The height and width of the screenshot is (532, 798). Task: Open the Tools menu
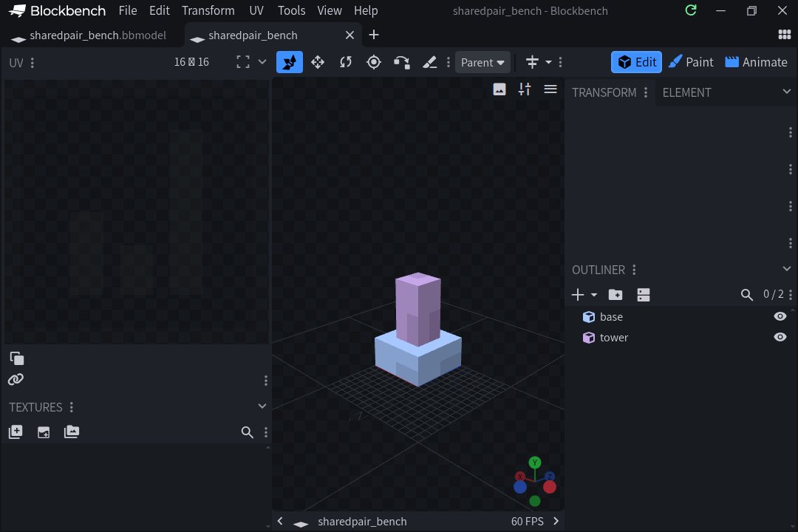(x=291, y=10)
